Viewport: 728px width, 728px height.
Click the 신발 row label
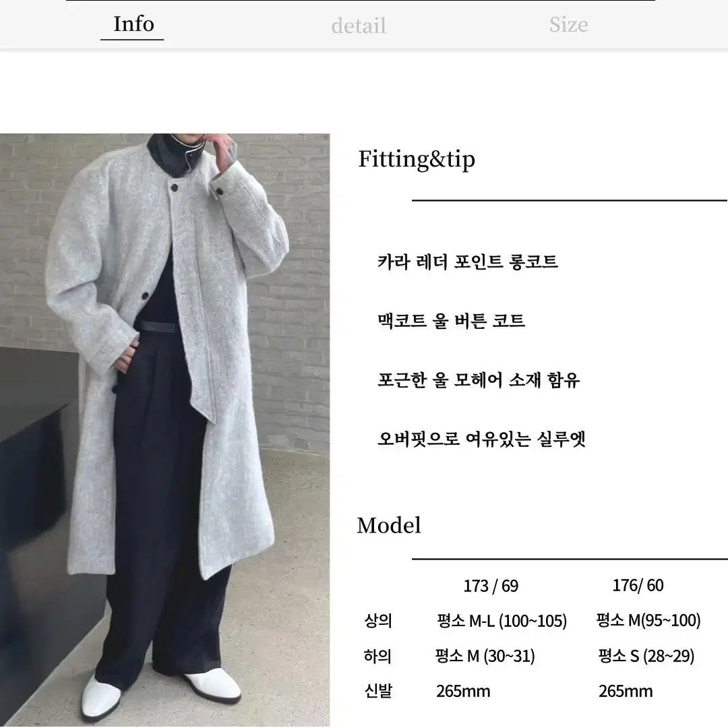(378, 691)
